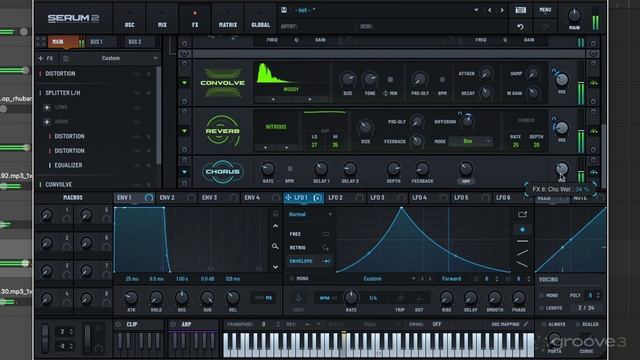Viewport: 640px width, 360px height.
Task: Select the LFO ramp up draw tool
Action: point(522,253)
